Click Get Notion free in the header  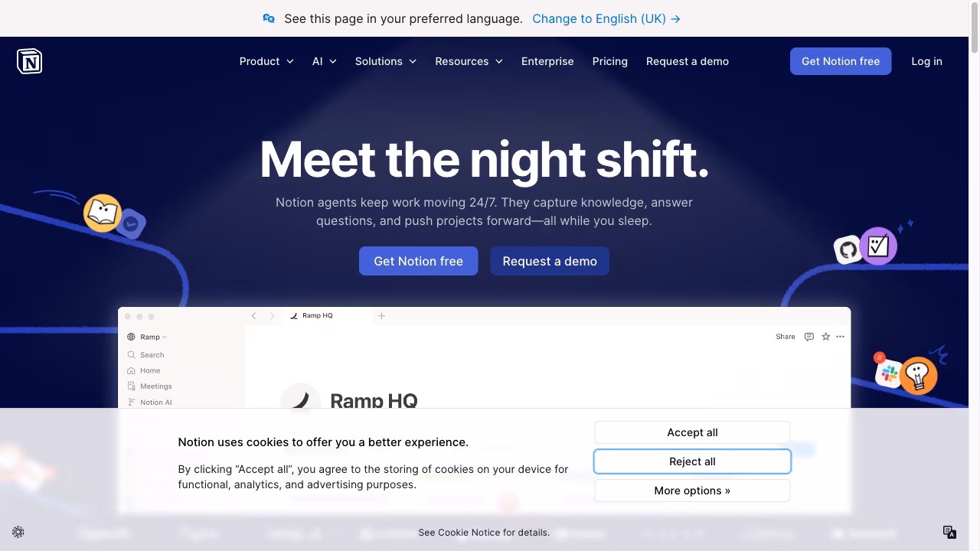pos(841,61)
